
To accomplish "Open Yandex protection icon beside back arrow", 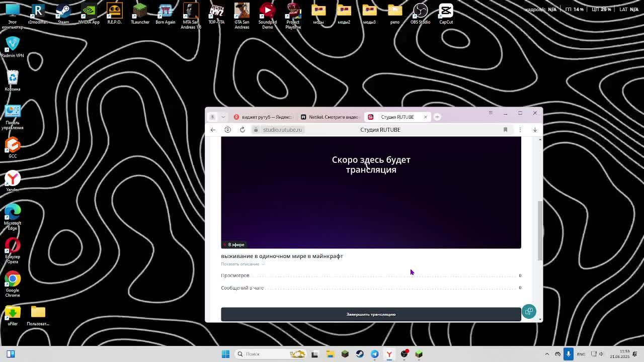I will (x=227, y=130).
